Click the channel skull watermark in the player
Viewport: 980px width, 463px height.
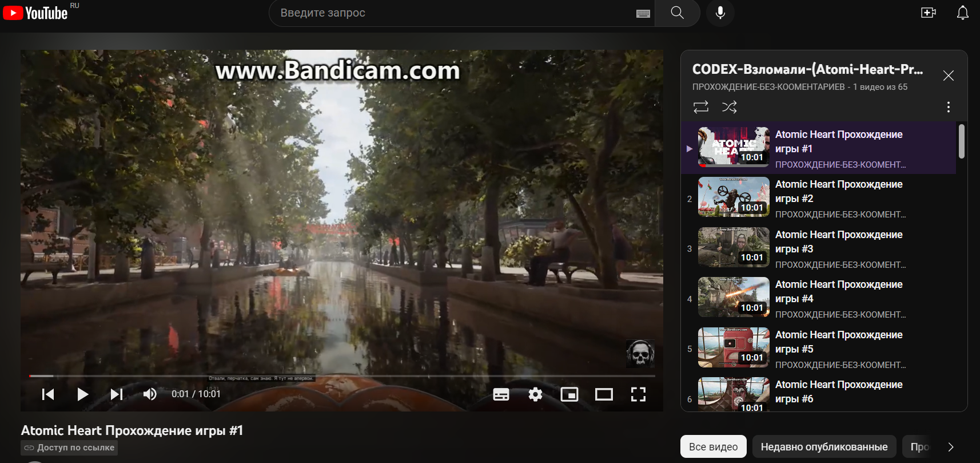[x=640, y=353]
